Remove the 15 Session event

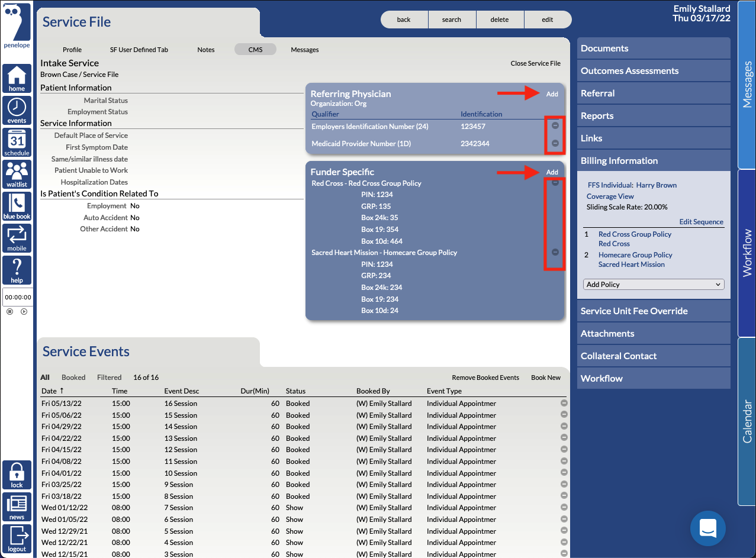click(564, 415)
